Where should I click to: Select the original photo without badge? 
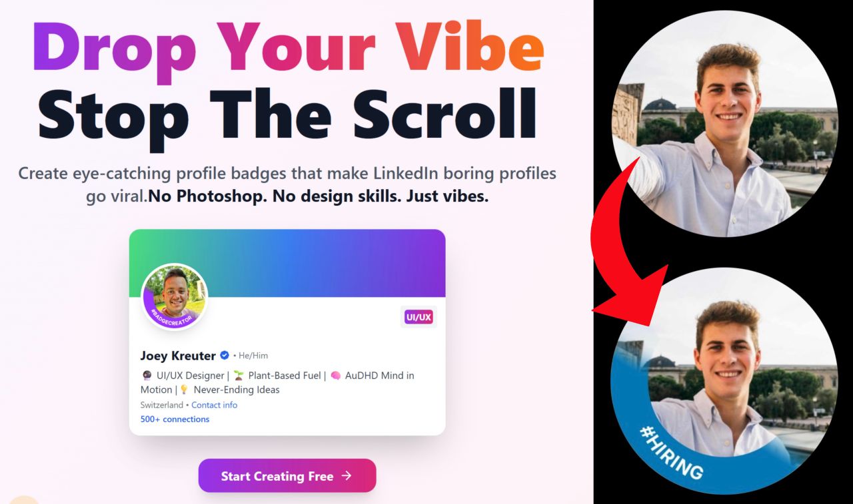pos(725,123)
